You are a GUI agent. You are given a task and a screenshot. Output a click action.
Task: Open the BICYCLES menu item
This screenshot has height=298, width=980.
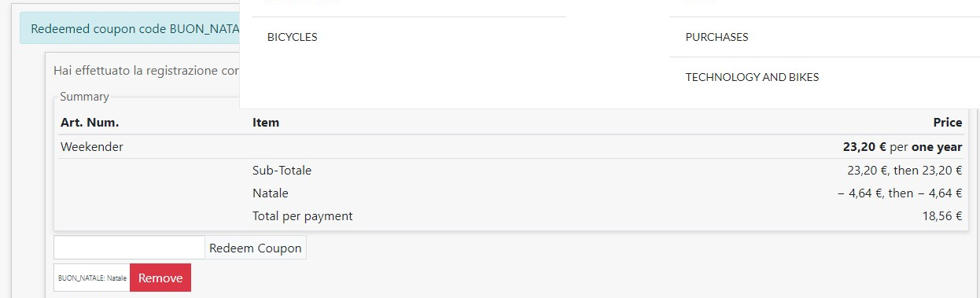[292, 37]
